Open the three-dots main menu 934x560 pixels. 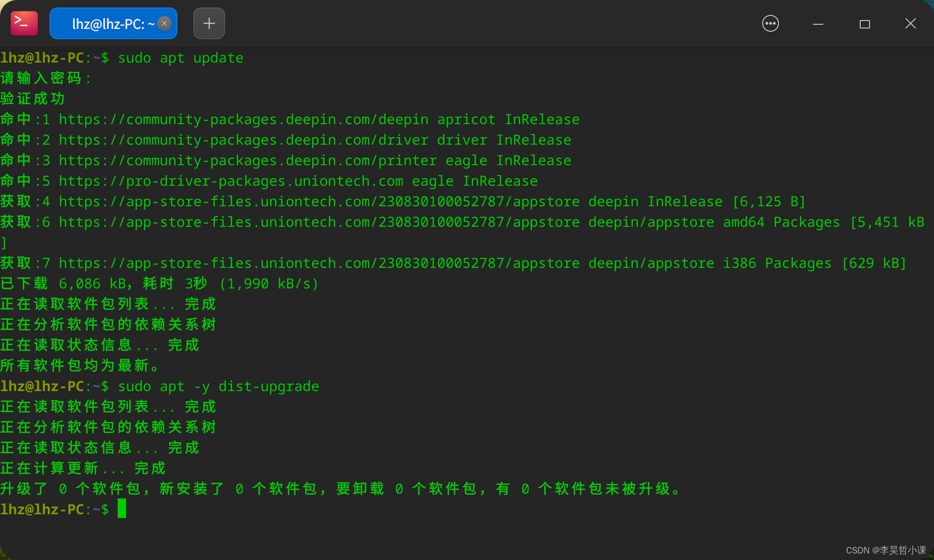(771, 23)
